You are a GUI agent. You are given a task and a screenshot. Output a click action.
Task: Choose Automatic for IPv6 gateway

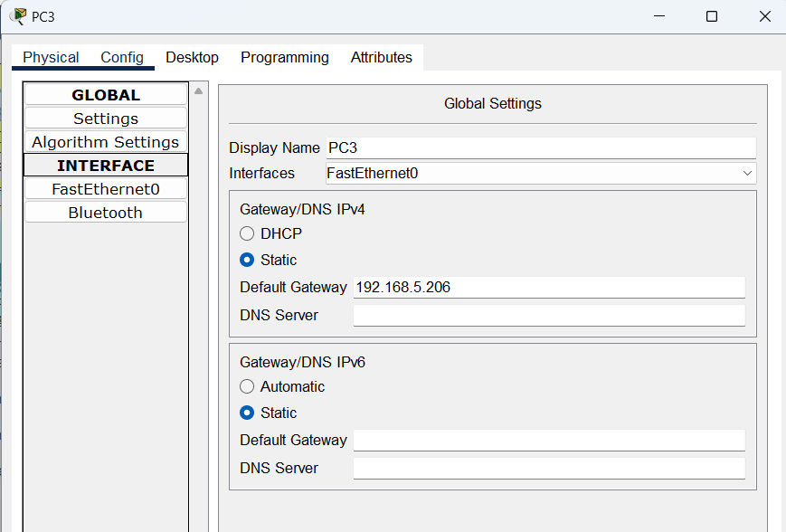(247, 386)
